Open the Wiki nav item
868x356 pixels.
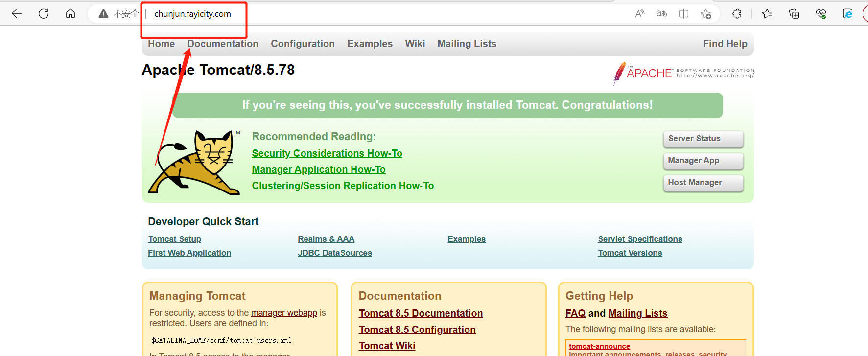click(x=415, y=44)
